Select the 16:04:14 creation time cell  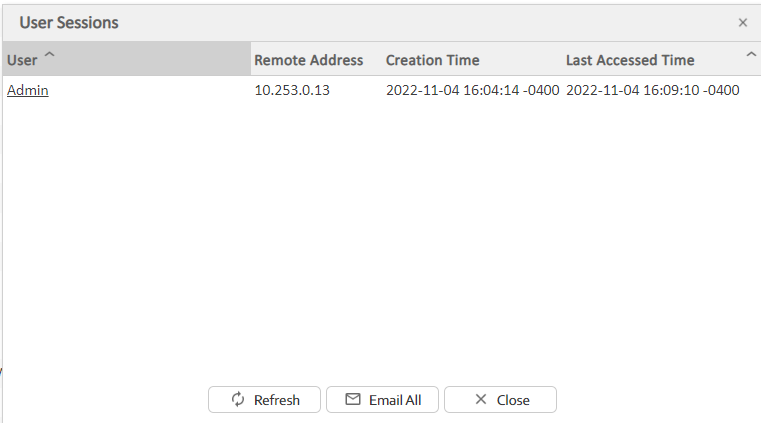point(472,90)
